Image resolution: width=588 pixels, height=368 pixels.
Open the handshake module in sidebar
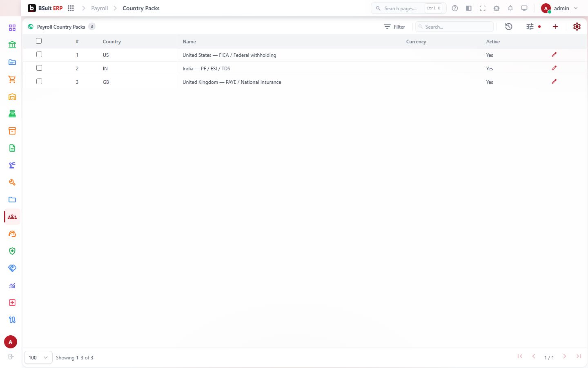(12, 268)
